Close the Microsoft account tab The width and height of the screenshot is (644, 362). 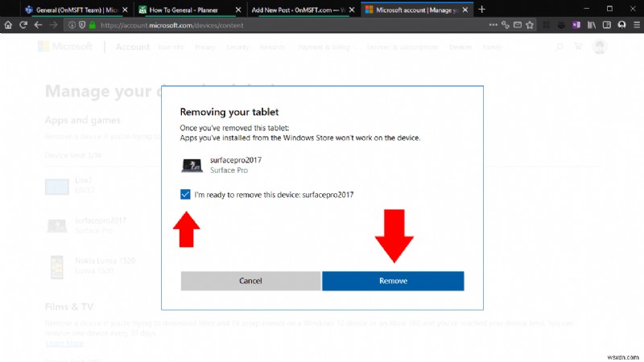pyautogui.click(x=465, y=10)
